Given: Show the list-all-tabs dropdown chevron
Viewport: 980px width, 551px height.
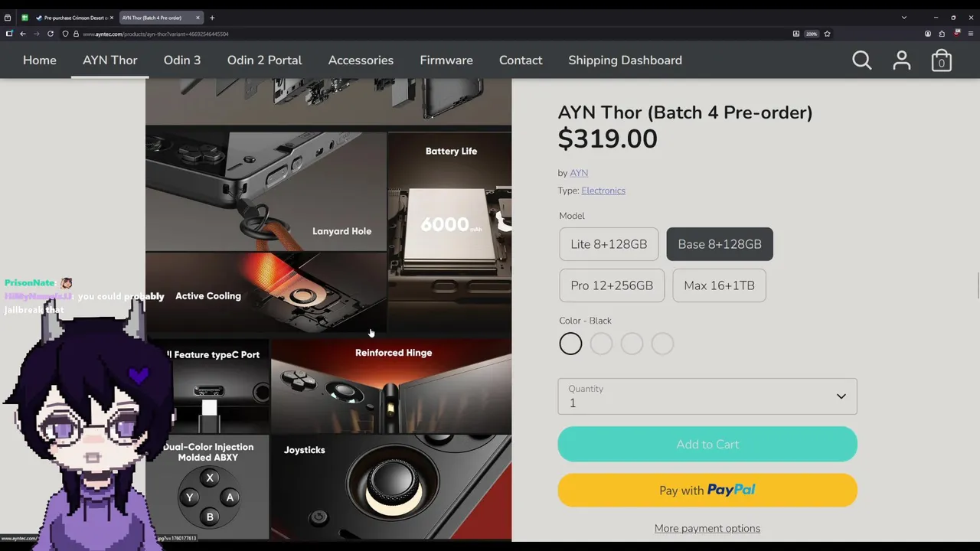Looking at the screenshot, I should pos(903,18).
